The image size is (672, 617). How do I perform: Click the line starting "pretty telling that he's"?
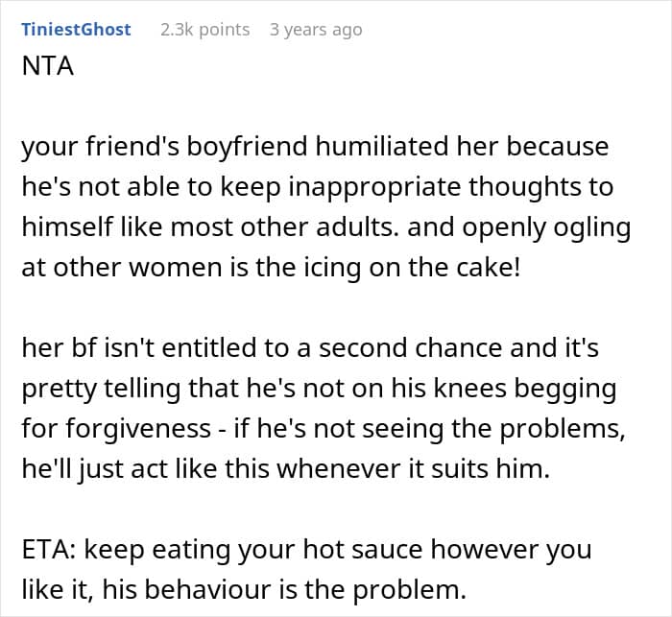tap(319, 389)
